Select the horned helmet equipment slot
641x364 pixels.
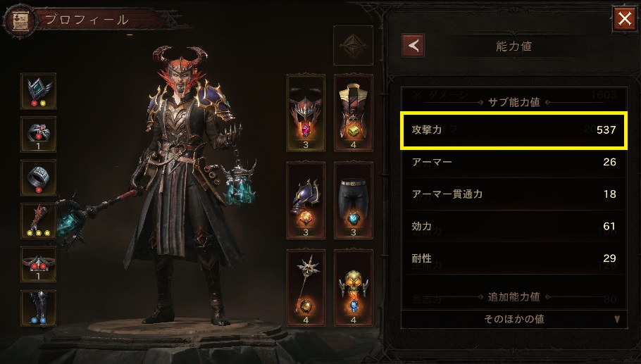click(x=306, y=113)
